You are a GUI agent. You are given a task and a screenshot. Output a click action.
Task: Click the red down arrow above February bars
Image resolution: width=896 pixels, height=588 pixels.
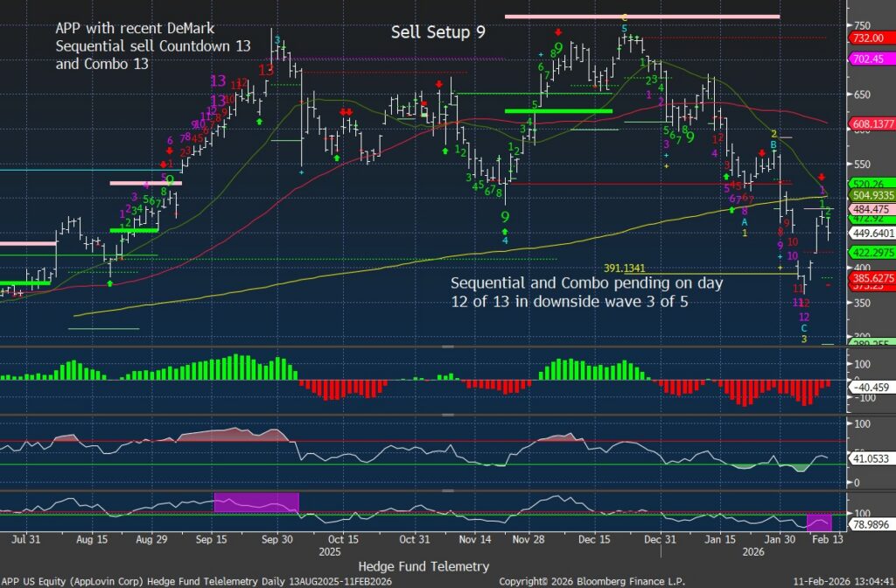pyautogui.click(x=822, y=177)
